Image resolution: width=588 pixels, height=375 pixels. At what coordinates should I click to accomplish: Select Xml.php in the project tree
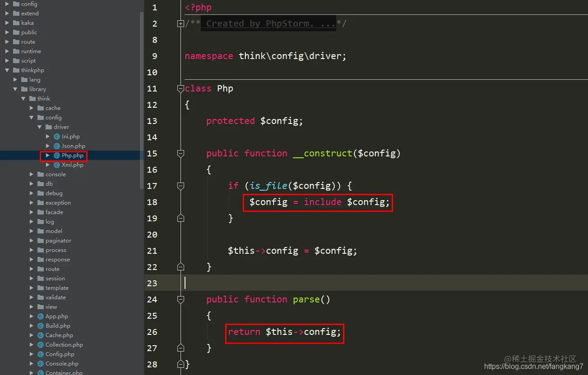(72, 165)
